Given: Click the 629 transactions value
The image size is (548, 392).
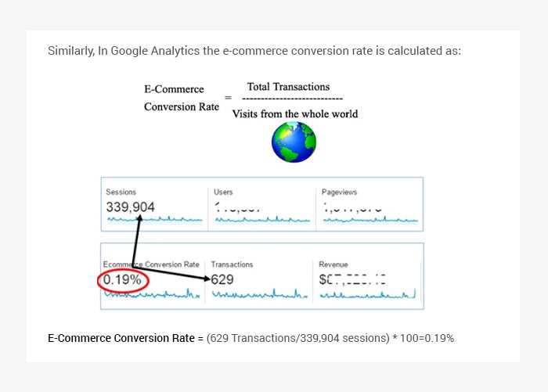Looking at the screenshot, I should tap(222, 279).
